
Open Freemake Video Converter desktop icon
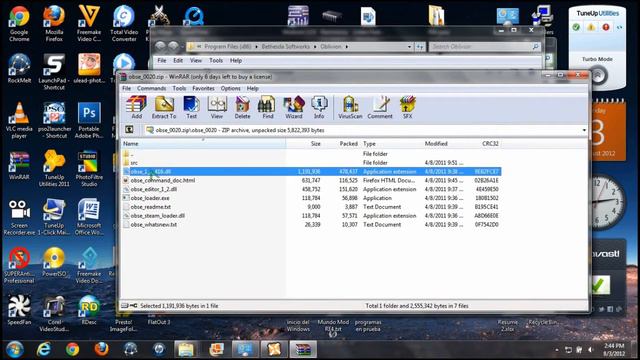(89, 24)
